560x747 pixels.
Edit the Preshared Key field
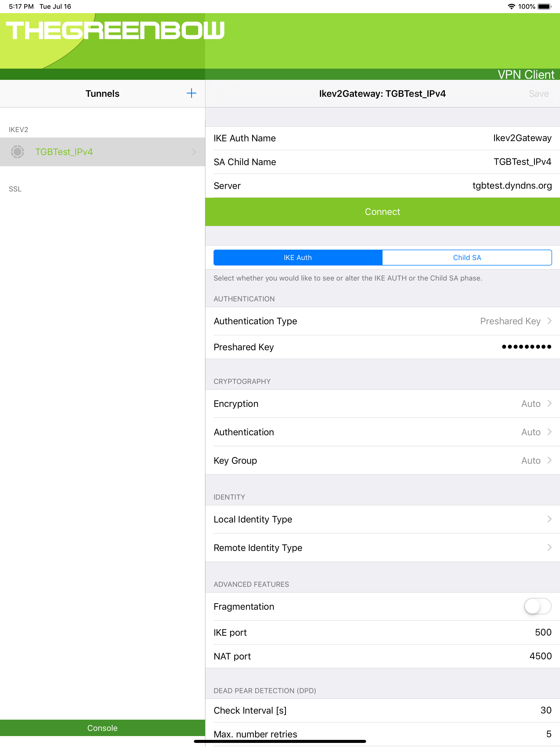382,347
